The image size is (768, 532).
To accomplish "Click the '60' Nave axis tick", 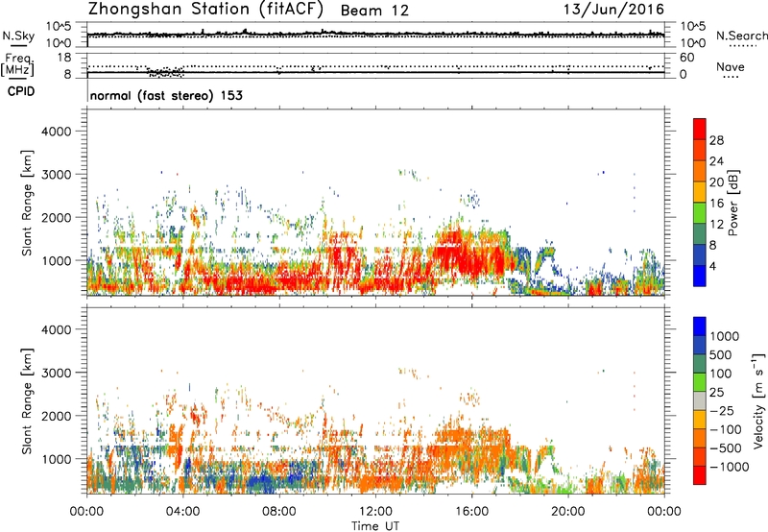I will coord(686,58).
